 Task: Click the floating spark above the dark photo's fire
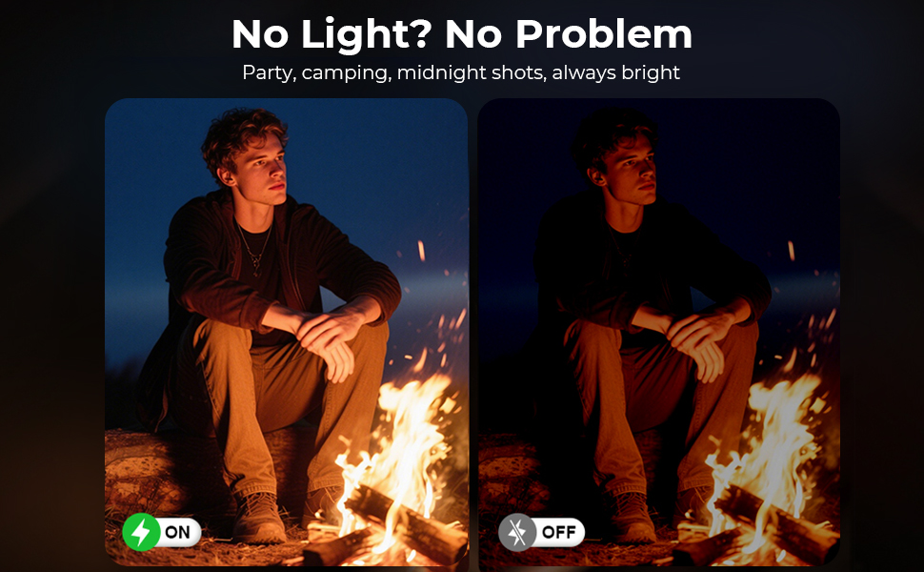click(x=792, y=251)
